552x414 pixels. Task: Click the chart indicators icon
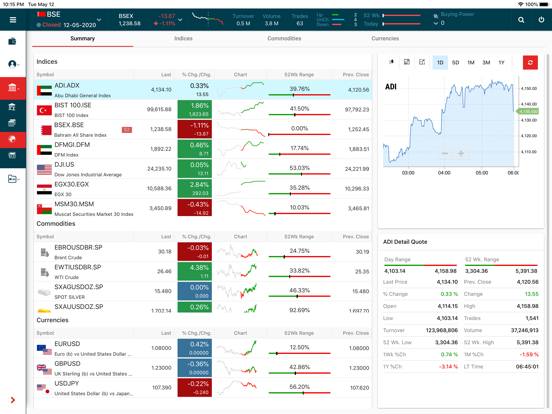(407, 62)
